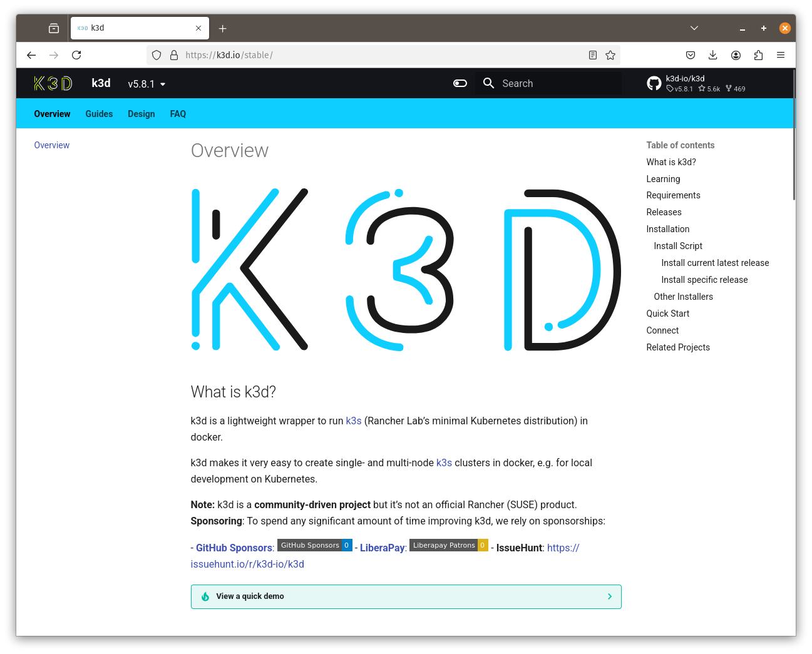Open the GitHub Sponsors link
Image resolution: width=812 pixels, height=654 pixels.
point(234,548)
